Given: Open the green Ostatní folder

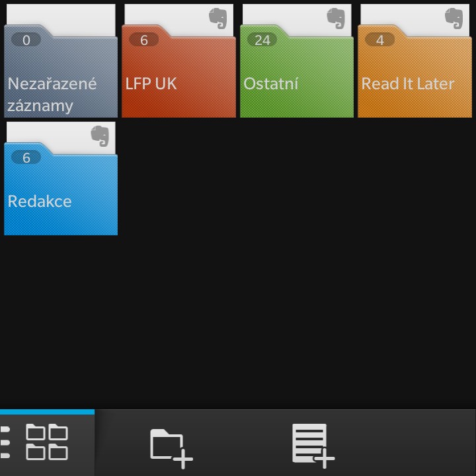Looking at the screenshot, I should tap(297, 61).
